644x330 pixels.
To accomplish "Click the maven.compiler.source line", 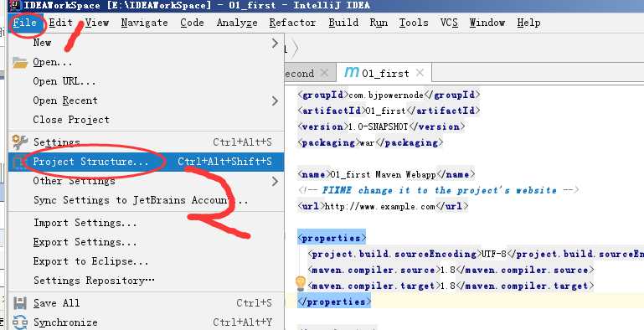I will pyautogui.click(x=451, y=270).
